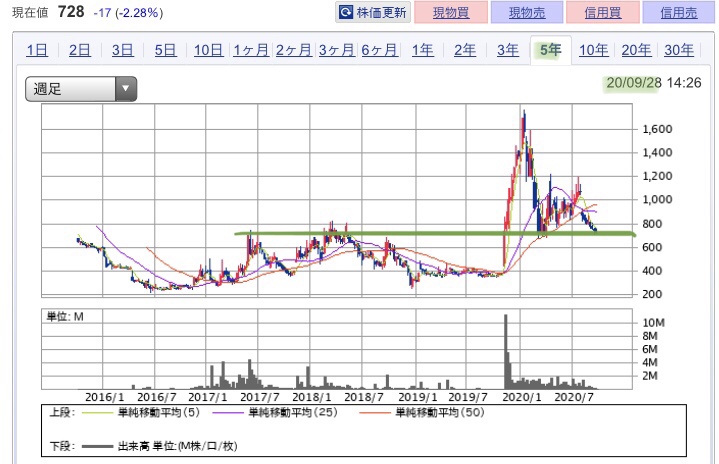Click the 出来高 volume legend entry
Image resolution: width=719 pixels, height=464 pixels.
click(x=177, y=446)
